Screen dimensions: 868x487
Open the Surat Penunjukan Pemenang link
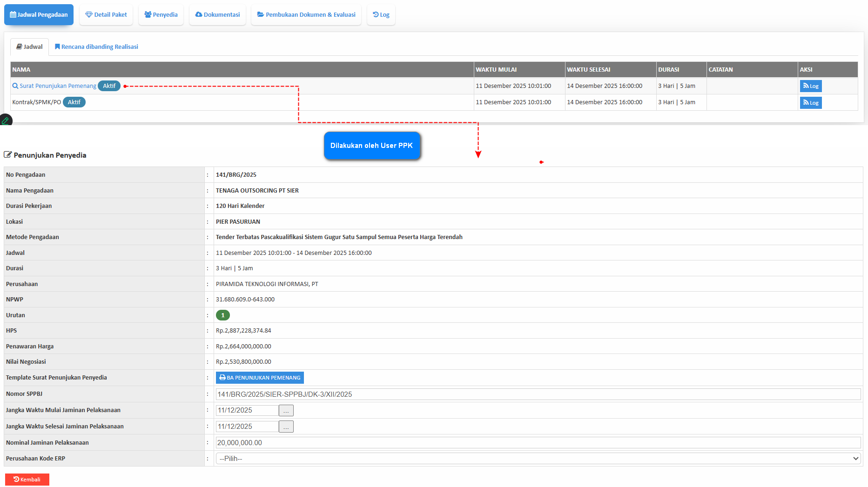58,86
